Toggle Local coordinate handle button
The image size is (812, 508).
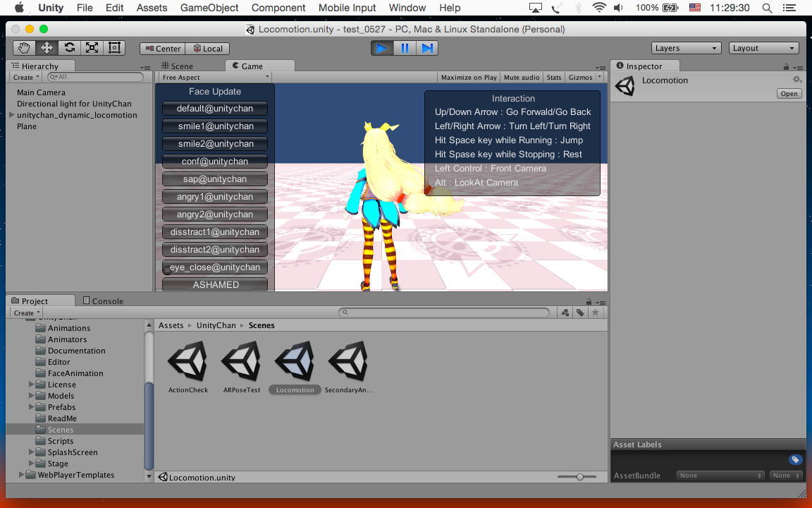[207, 48]
